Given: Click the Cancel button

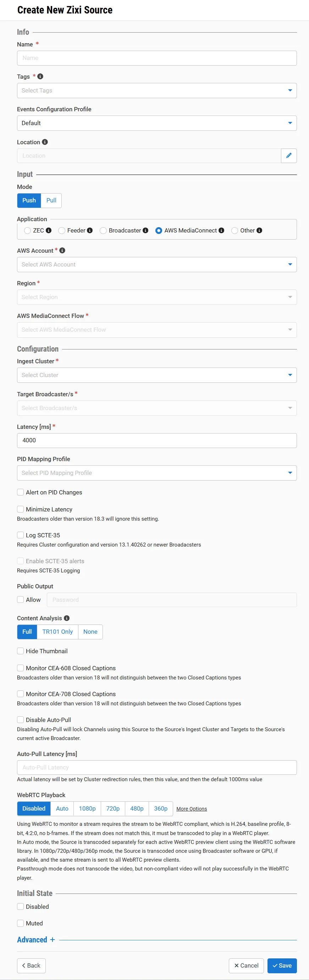Looking at the screenshot, I should 246,965.
